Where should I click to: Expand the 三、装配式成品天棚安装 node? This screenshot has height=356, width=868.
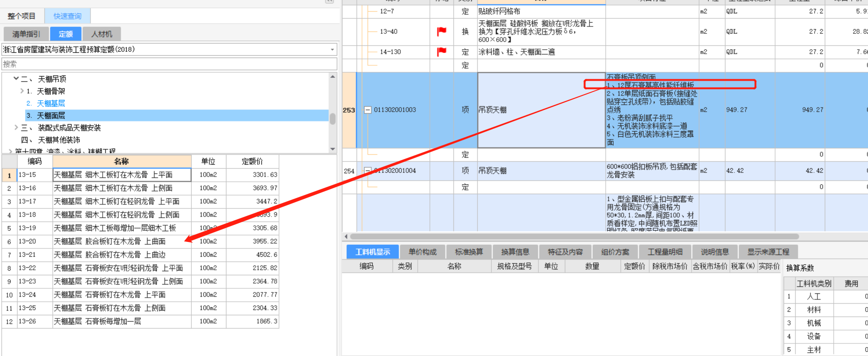(16, 127)
